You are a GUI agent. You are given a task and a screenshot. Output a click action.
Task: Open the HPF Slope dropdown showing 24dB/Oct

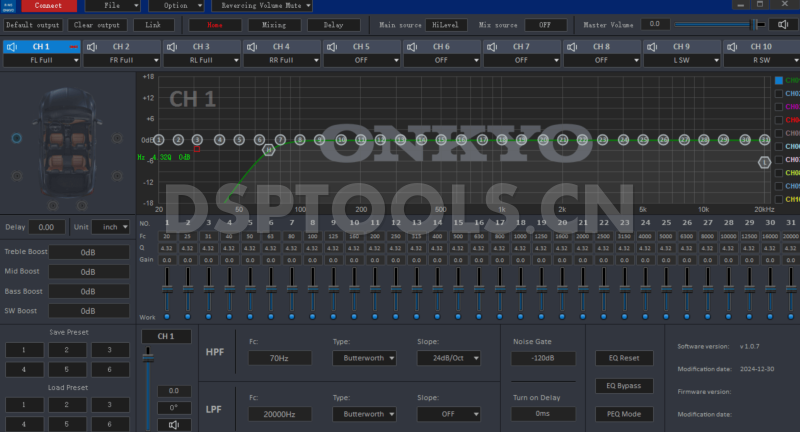448,357
